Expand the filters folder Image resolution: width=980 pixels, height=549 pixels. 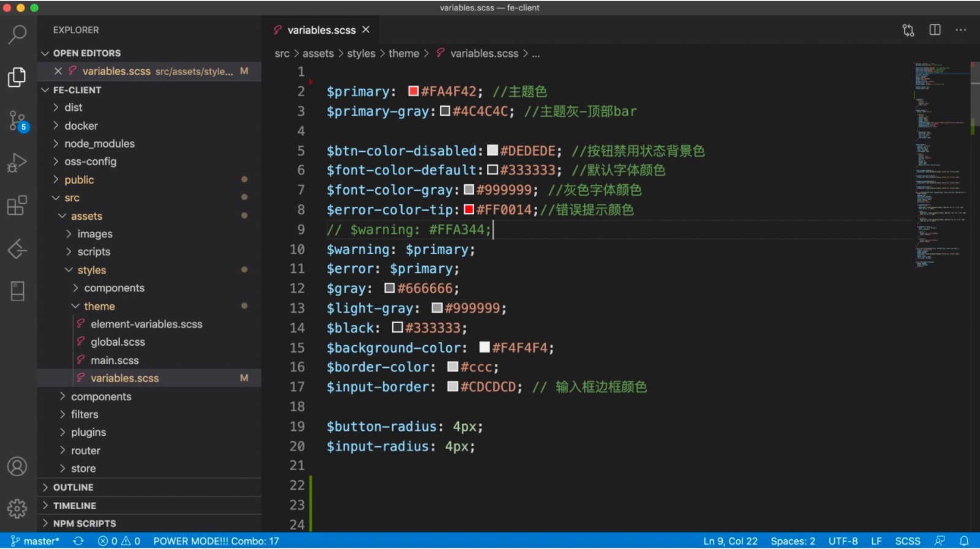click(x=149, y=414)
